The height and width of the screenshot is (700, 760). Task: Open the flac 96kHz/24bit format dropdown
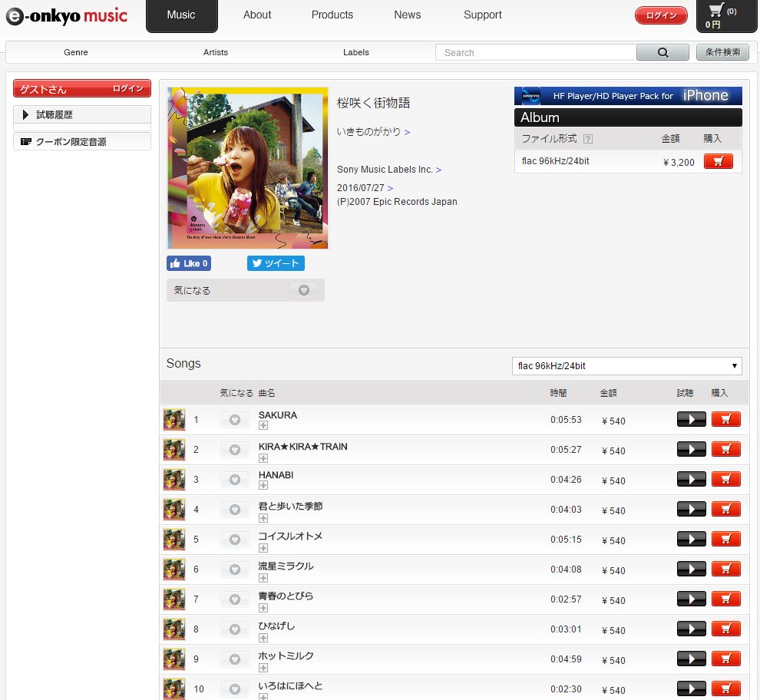pos(626,366)
